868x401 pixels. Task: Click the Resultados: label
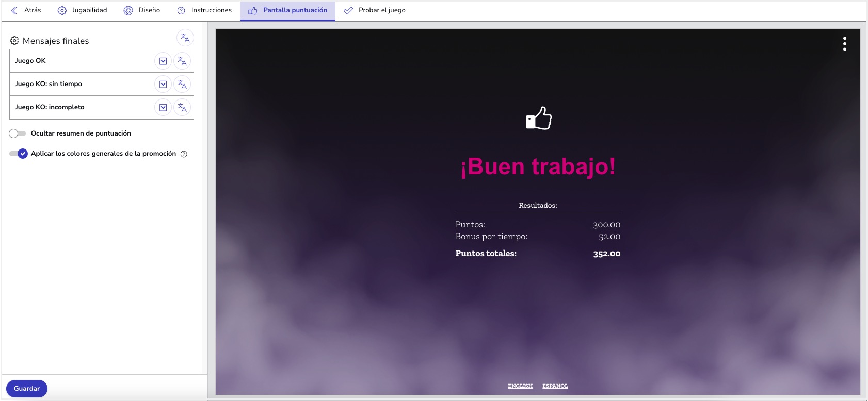tap(538, 205)
